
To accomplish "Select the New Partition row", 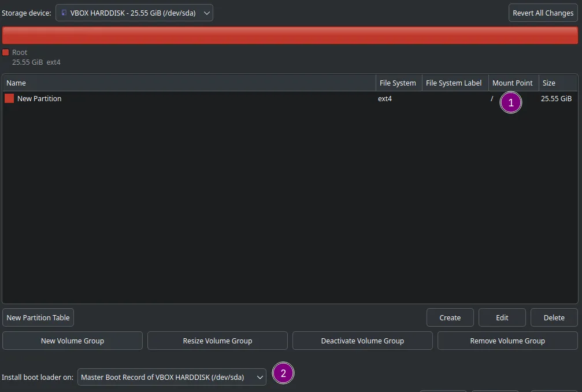I will (x=290, y=99).
